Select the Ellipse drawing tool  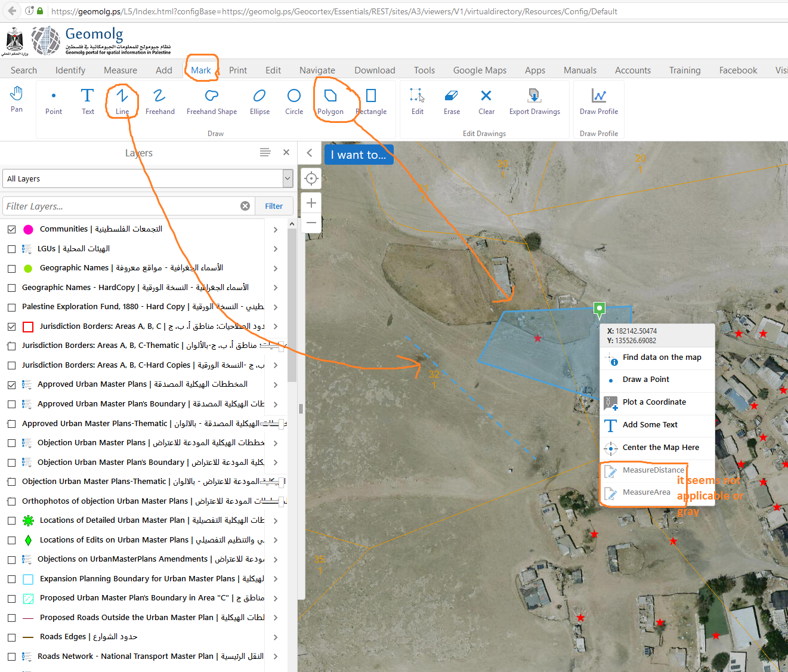(259, 101)
